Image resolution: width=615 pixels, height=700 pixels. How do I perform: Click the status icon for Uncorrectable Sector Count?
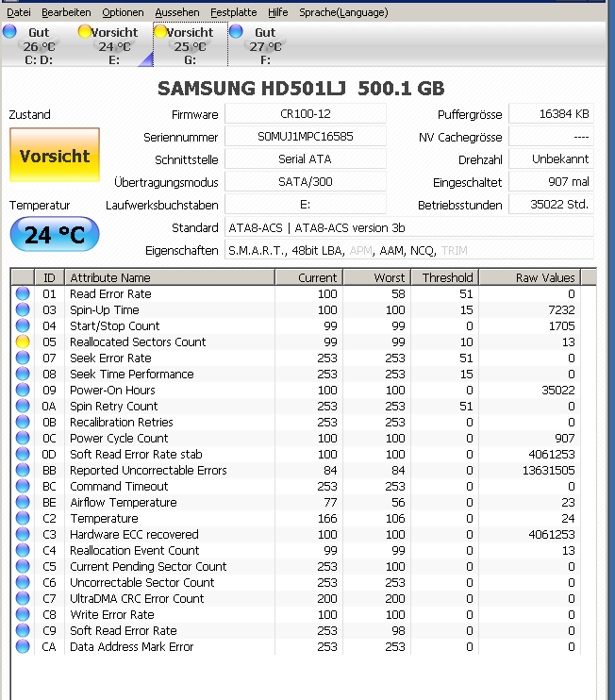click(23, 583)
